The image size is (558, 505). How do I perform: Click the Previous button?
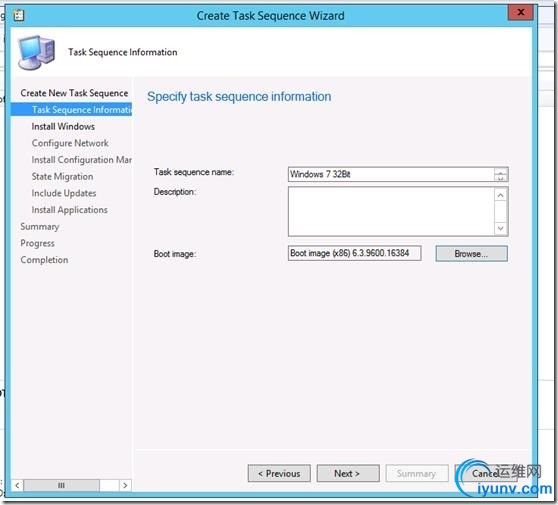(x=279, y=473)
